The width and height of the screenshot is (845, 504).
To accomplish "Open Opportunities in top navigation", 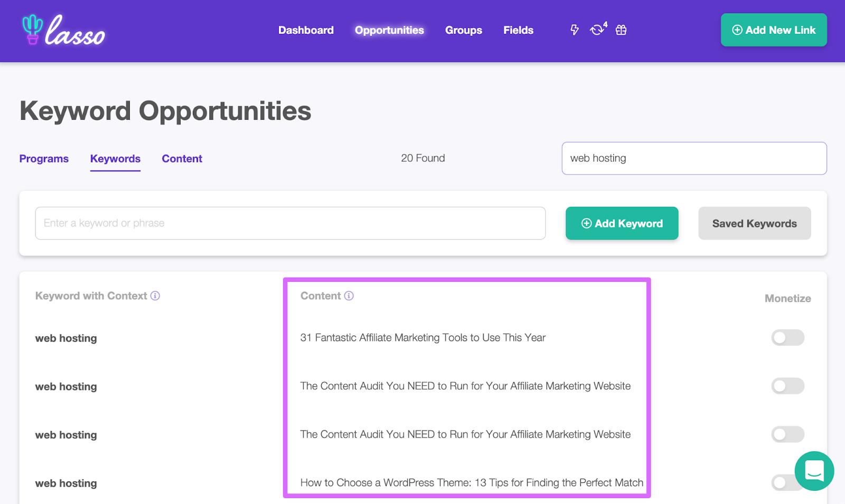I will tap(389, 30).
